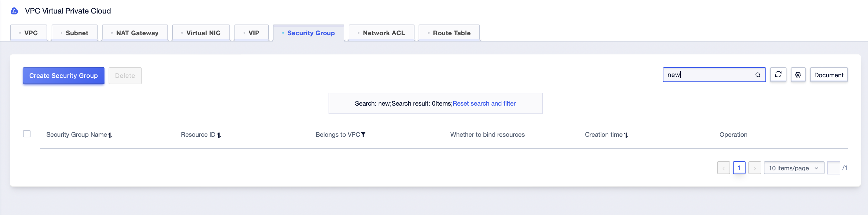Toggle the select-all checkbox in header

pyautogui.click(x=27, y=134)
